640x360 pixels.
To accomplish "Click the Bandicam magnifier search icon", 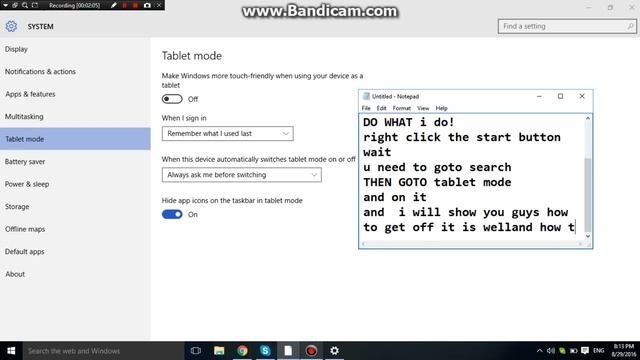I will (25, 5).
